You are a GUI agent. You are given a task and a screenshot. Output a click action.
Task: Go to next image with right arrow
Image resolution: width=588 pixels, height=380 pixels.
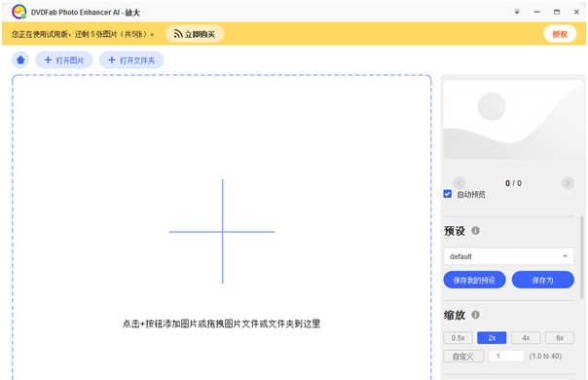pyautogui.click(x=568, y=183)
